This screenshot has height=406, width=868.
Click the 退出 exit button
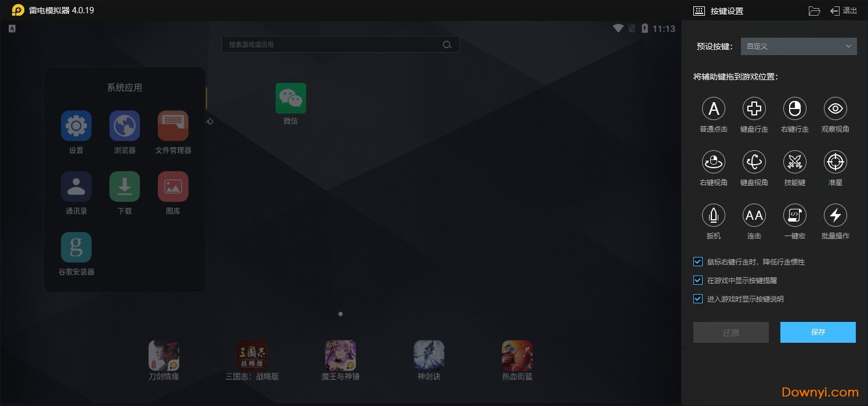pos(844,11)
